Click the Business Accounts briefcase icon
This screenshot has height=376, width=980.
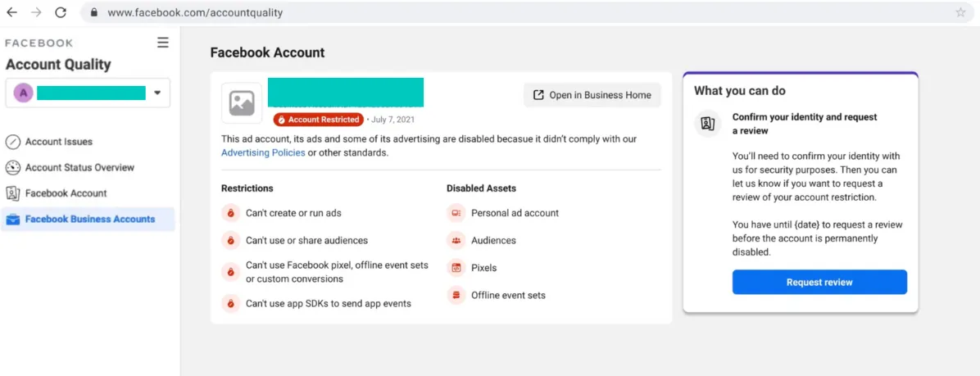(13, 220)
